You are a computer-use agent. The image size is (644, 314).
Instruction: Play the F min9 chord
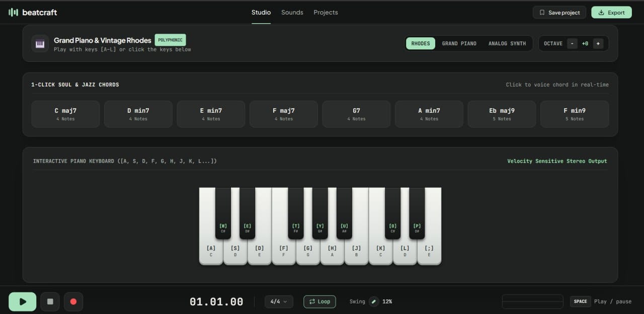tap(575, 114)
